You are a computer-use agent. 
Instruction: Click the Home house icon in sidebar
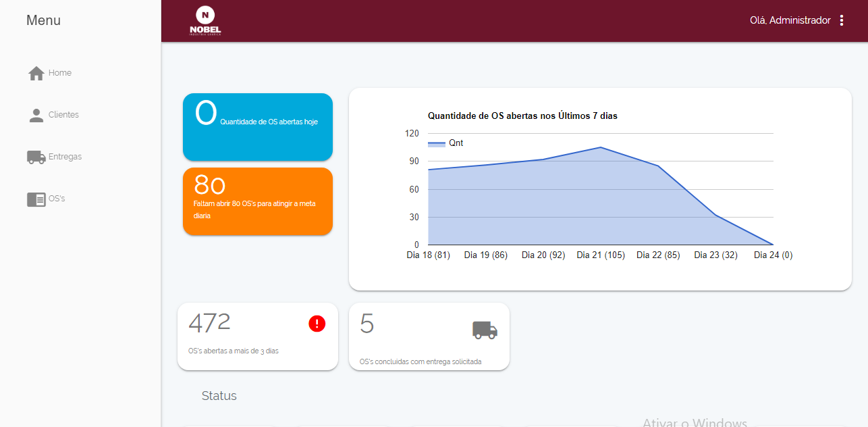pos(36,73)
